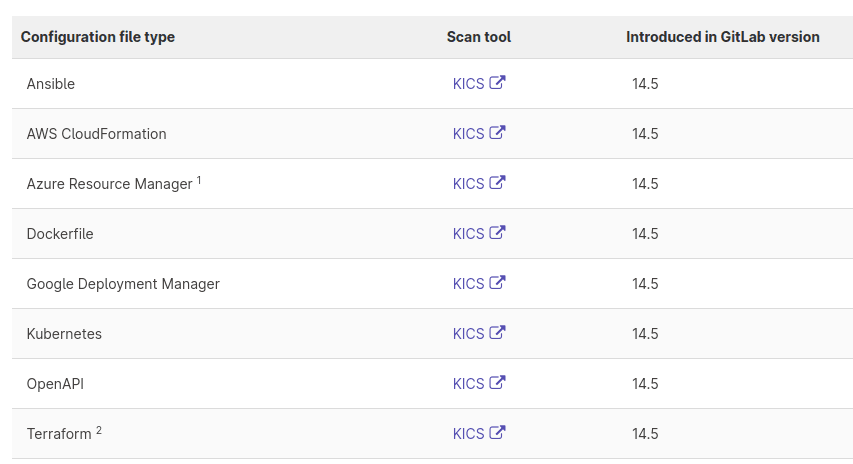Screen dimensions: 853x464
Task: Click external-link icon in OpenAPI row
Action: point(497,383)
